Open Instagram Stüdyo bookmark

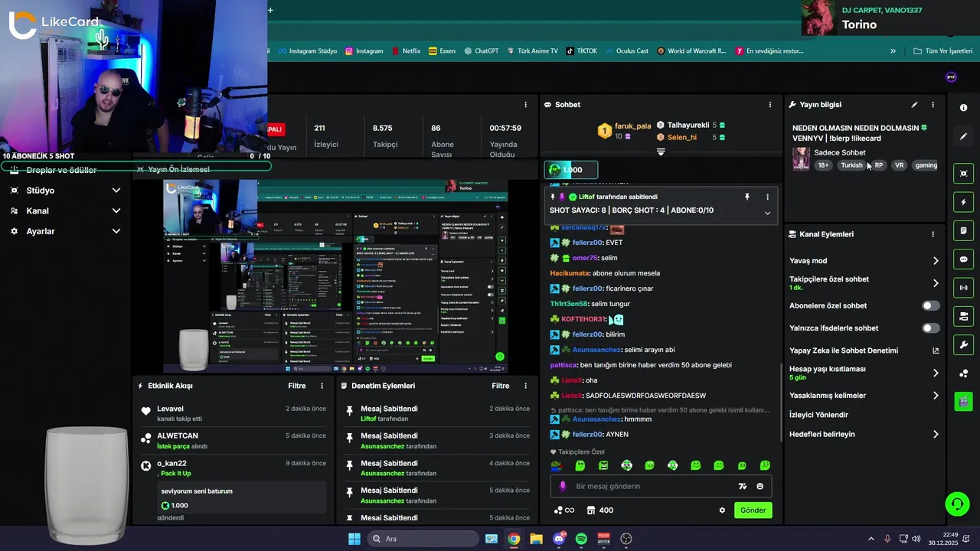(x=307, y=51)
